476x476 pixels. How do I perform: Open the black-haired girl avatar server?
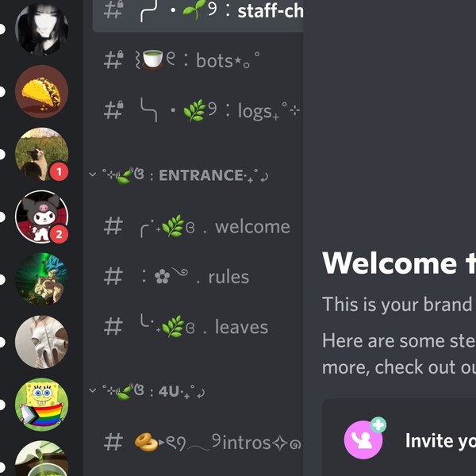point(41,29)
